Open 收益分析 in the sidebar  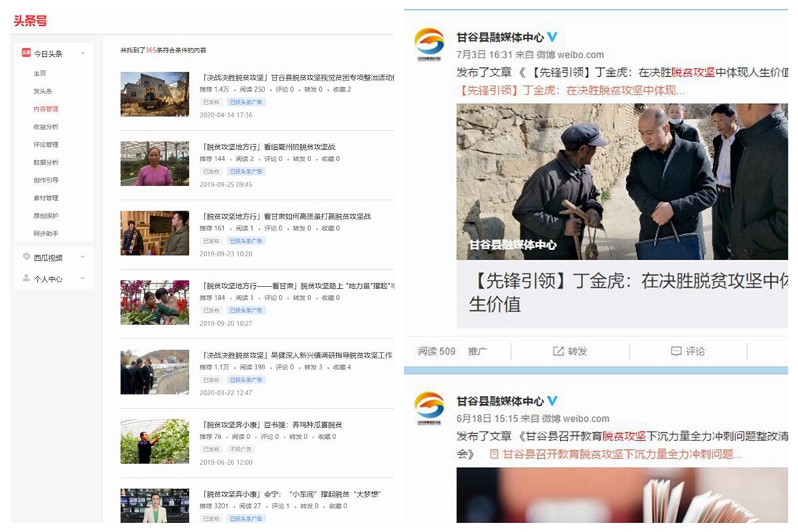click(x=46, y=127)
